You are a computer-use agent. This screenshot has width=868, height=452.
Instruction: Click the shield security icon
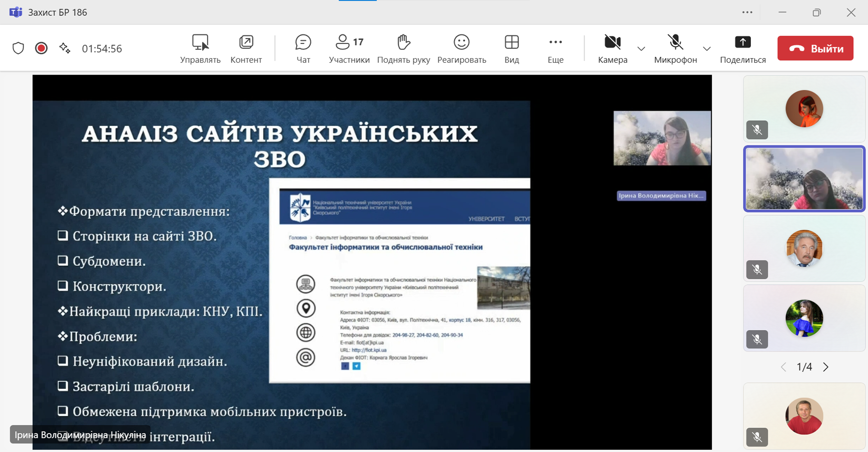tap(18, 48)
